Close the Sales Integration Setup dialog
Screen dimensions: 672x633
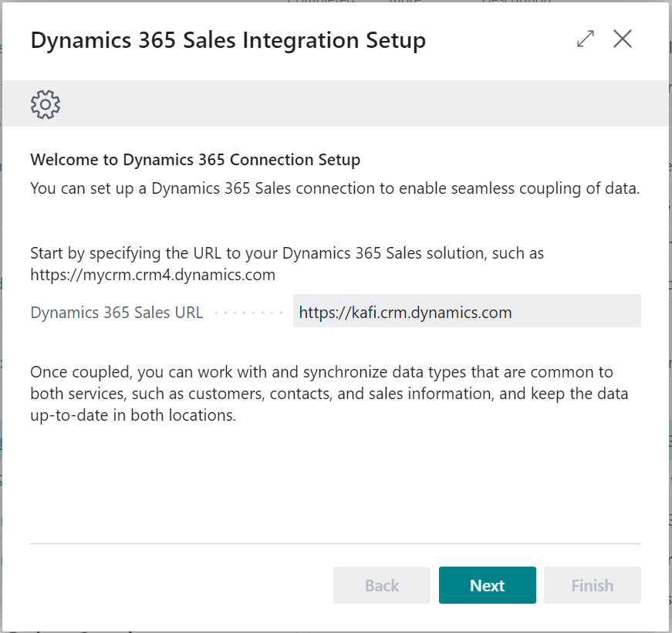point(623,39)
